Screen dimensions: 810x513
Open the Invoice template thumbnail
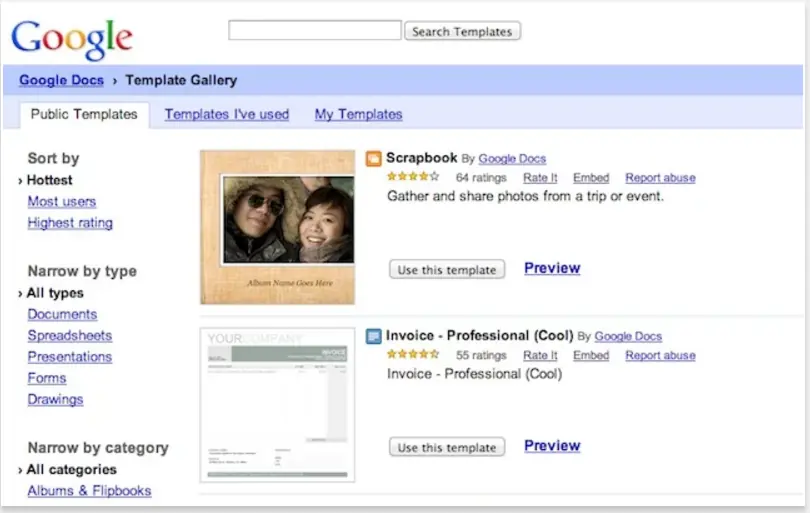277,405
